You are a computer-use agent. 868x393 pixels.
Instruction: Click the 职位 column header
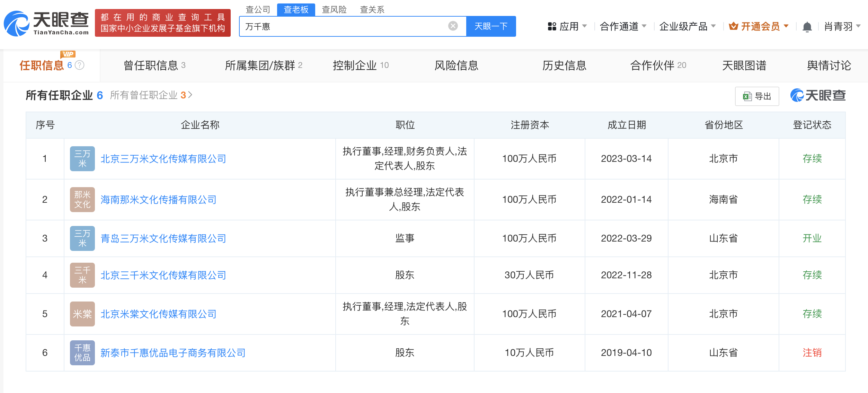click(405, 125)
